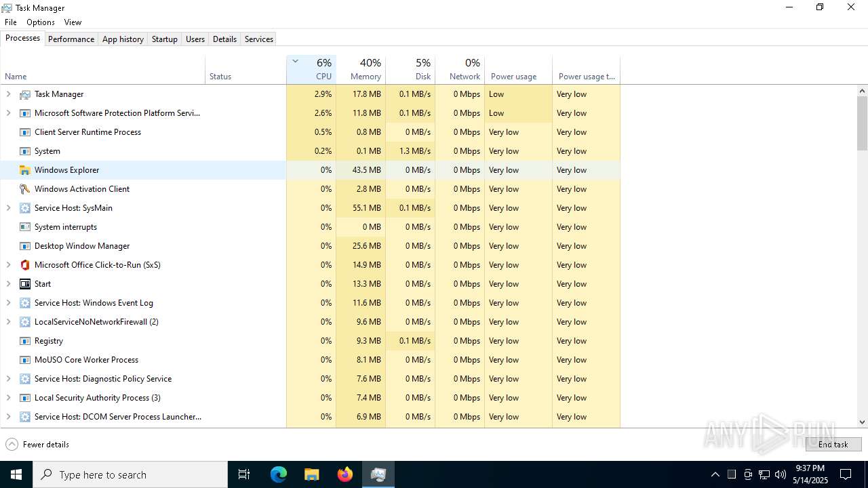
Task: Click the End task button
Action: (x=833, y=445)
